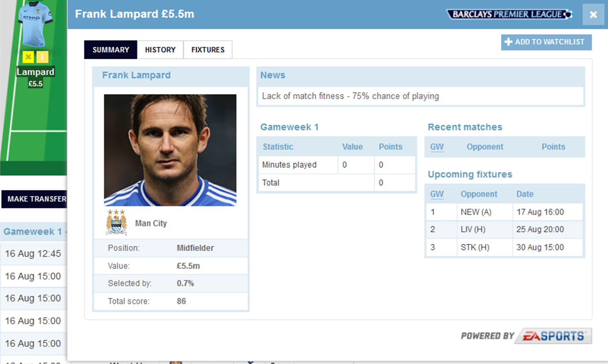Image resolution: width=608 pixels, height=364 pixels.
Task: Click the Lampard name label on the pitch
Action: pos(35,72)
